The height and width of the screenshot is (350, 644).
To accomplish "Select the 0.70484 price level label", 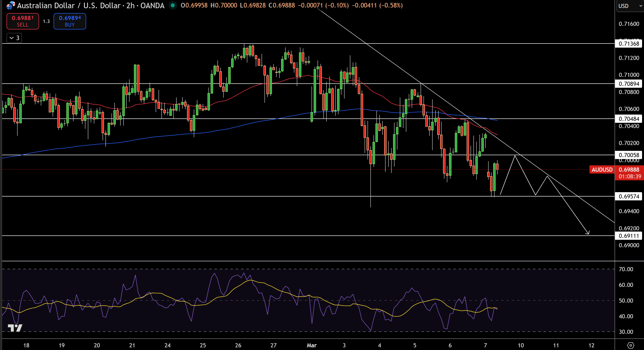I will coord(629,119).
